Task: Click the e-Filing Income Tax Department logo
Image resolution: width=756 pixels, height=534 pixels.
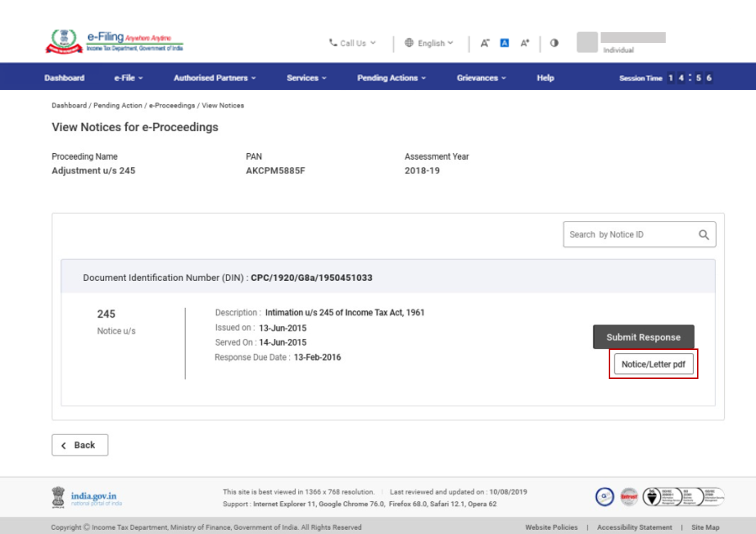Action: (114, 40)
